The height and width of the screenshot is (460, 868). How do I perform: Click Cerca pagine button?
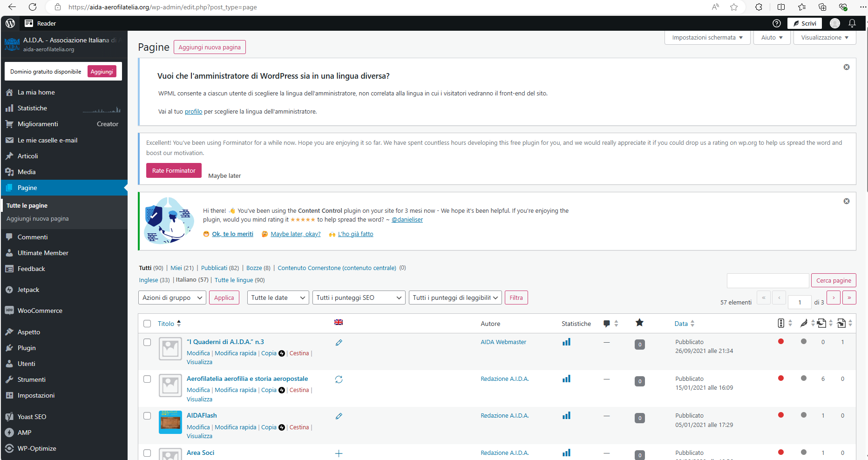(x=834, y=280)
